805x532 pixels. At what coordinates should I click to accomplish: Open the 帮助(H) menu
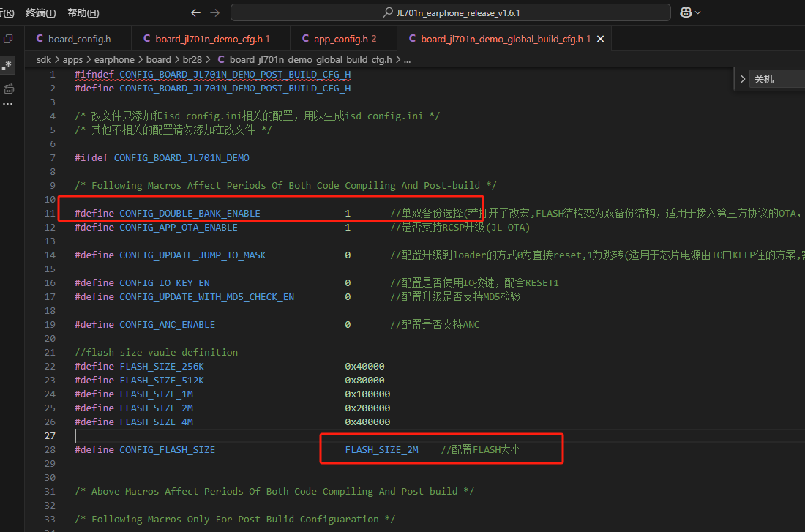point(83,13)
